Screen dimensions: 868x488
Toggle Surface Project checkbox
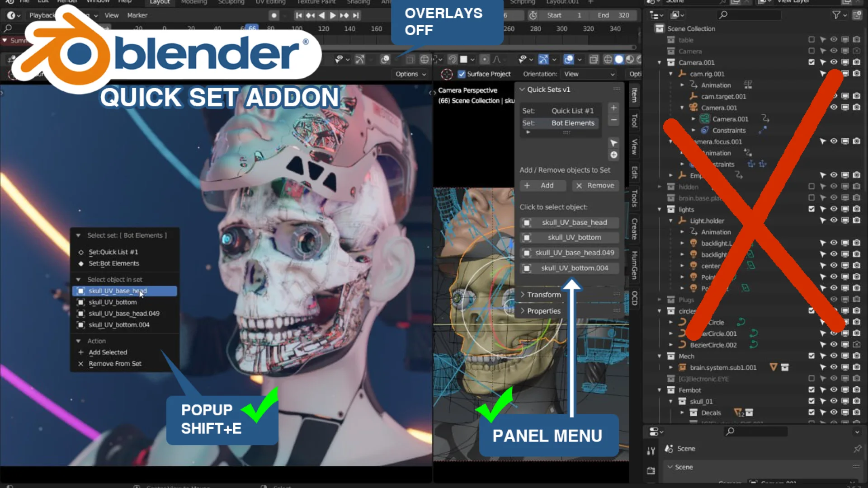pos(462,74)
